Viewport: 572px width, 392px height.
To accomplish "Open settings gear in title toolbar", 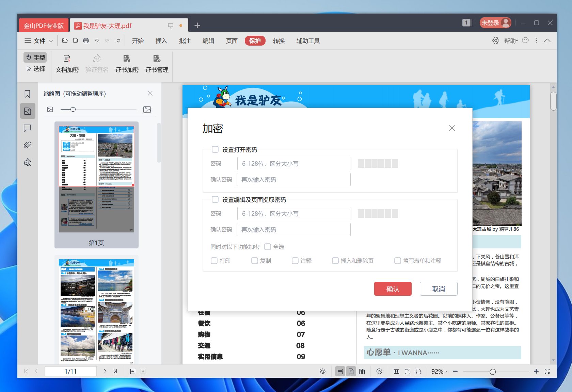I will pyautogui.click(x=496, y=41).
